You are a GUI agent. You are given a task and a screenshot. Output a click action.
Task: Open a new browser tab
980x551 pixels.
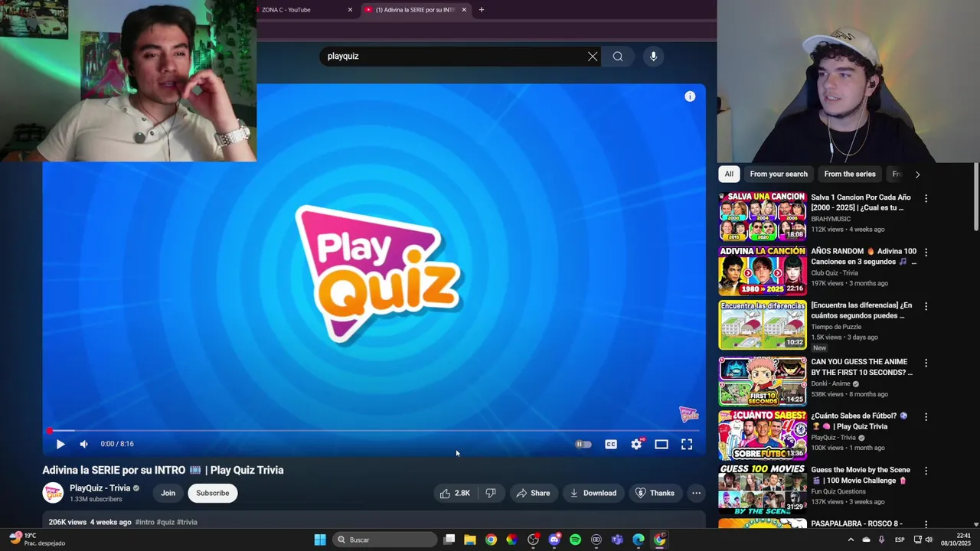tap(482, 10)
